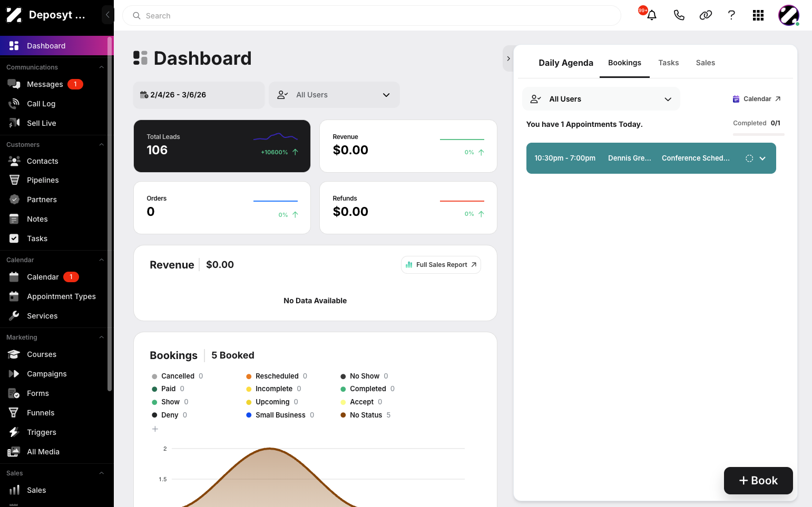Screen dimensions: 812x507
Task: Toggle Upcoming series in Bookings legend
Action: point(272,402)
